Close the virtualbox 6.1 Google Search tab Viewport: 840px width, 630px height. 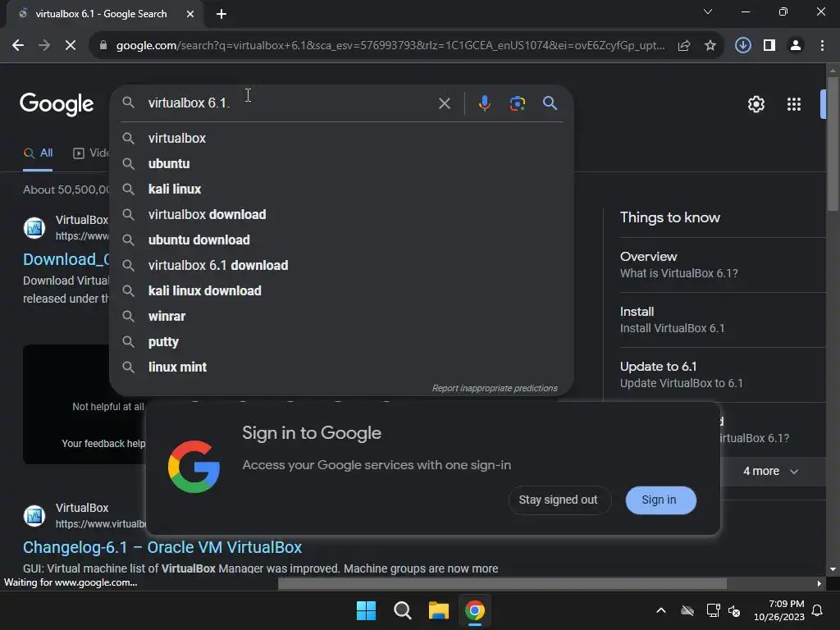[190, 14]
